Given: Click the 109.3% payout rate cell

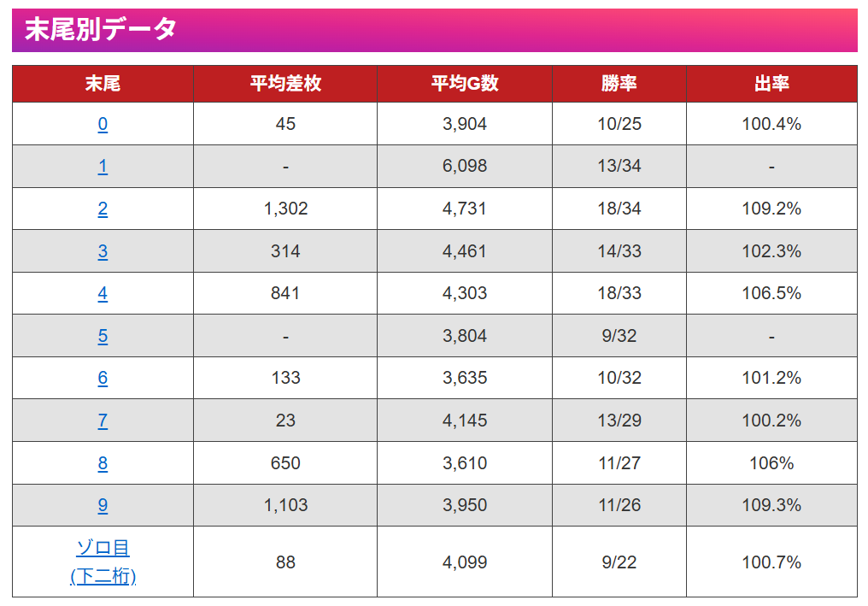Looking at the screenshot, I should pos(771,505).
